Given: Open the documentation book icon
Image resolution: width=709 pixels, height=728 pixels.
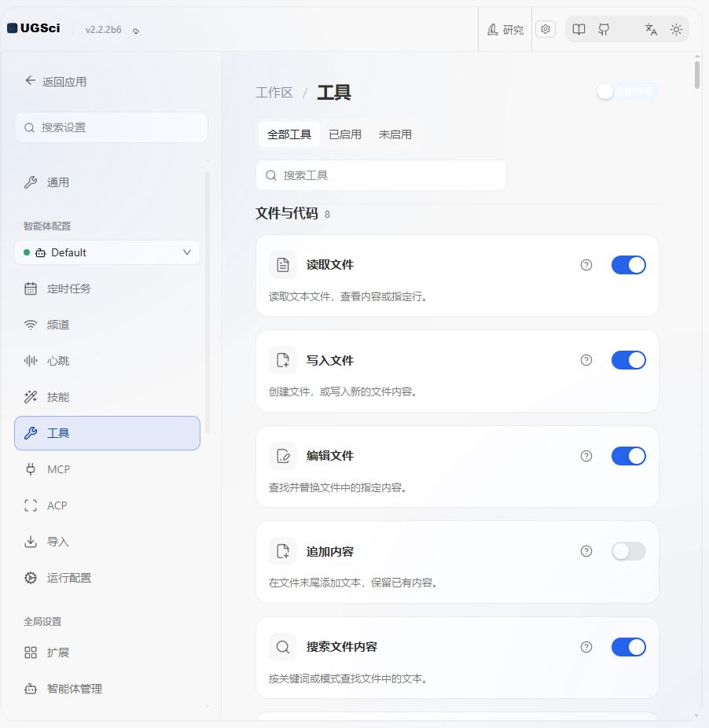Looking at the screenshot, I should click(x=579, y=30).
